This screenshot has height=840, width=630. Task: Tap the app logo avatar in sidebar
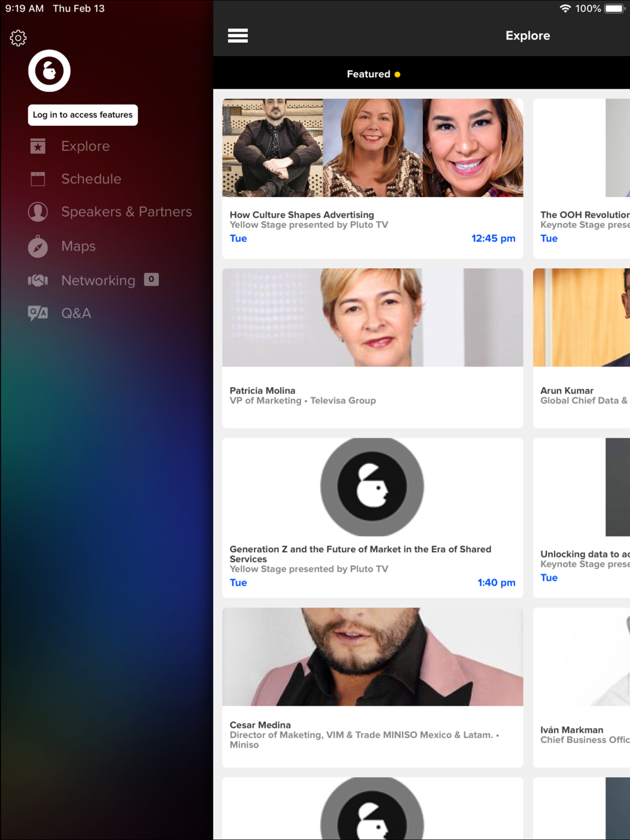(x=49, y=71)
